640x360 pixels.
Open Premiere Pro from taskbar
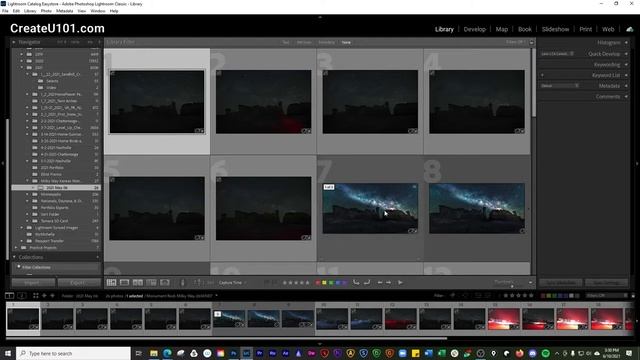(x=260, y=353)
